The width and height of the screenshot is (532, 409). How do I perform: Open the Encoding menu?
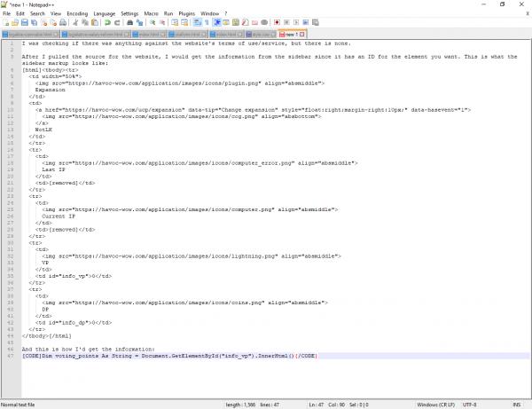(77, 13)
